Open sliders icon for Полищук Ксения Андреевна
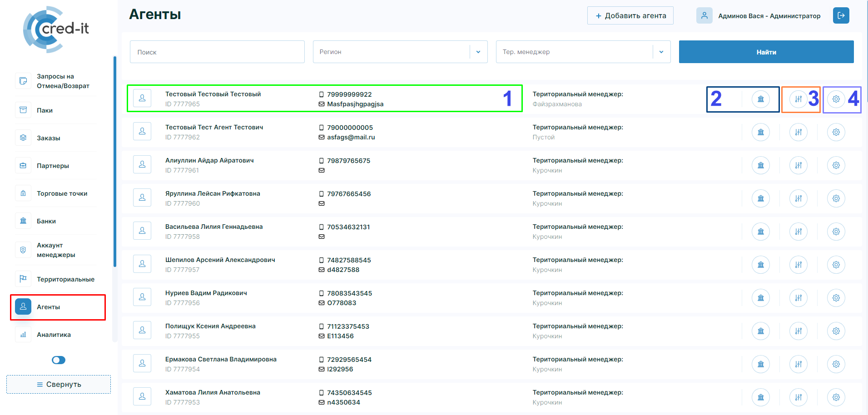This screenshot has height=415, width=868. pos(798,331)
